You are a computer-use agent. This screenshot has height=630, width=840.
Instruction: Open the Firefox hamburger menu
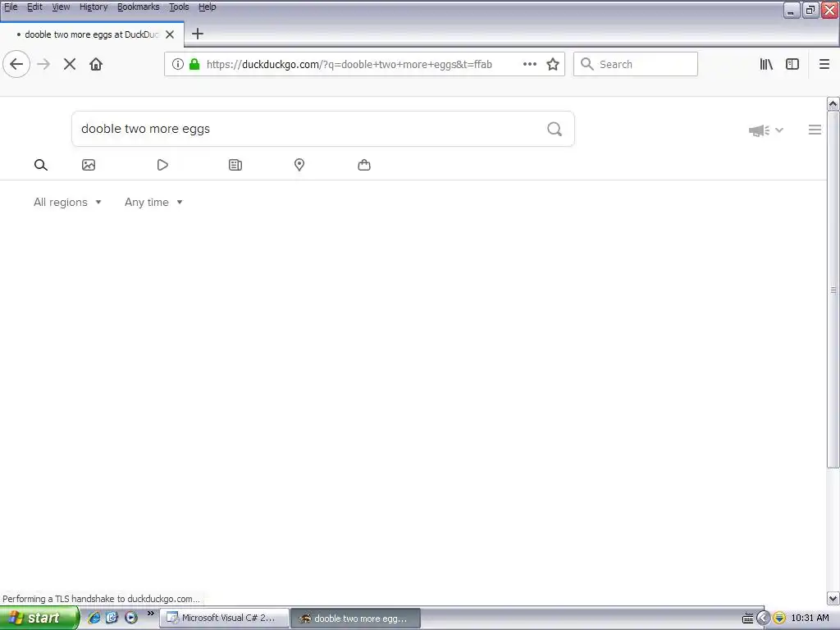click(x=824, y=64)
